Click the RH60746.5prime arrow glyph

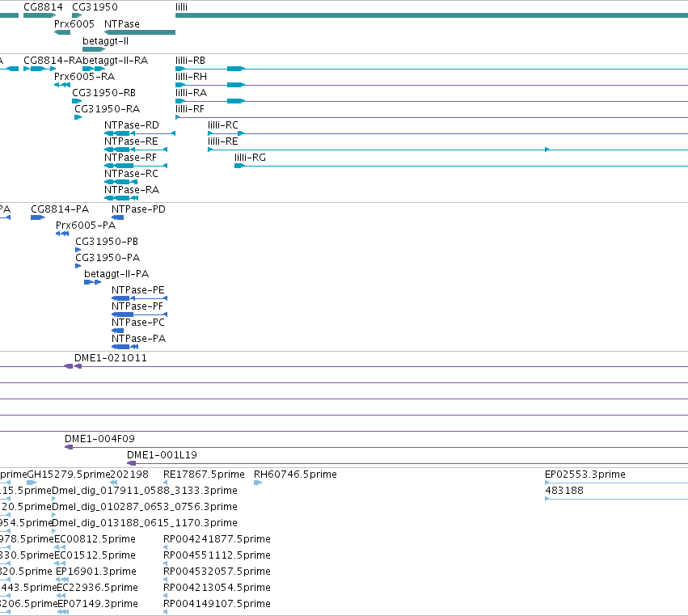coord(258,483)
